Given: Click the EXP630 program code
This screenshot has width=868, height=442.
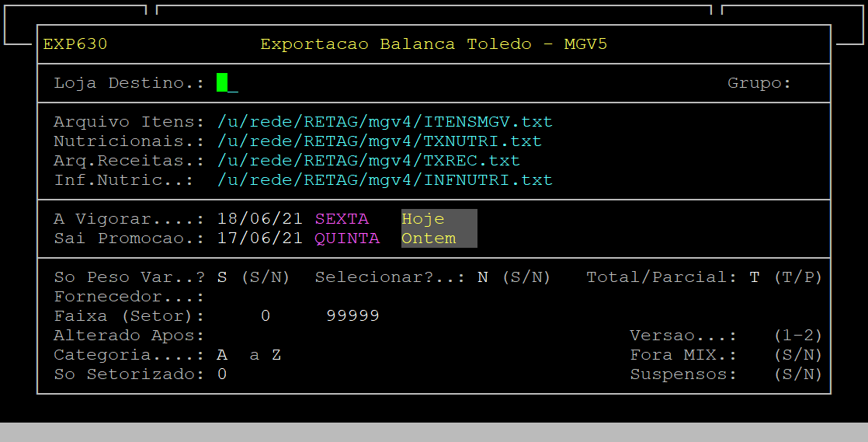Looking at the screenshot, I should (75, 44).
